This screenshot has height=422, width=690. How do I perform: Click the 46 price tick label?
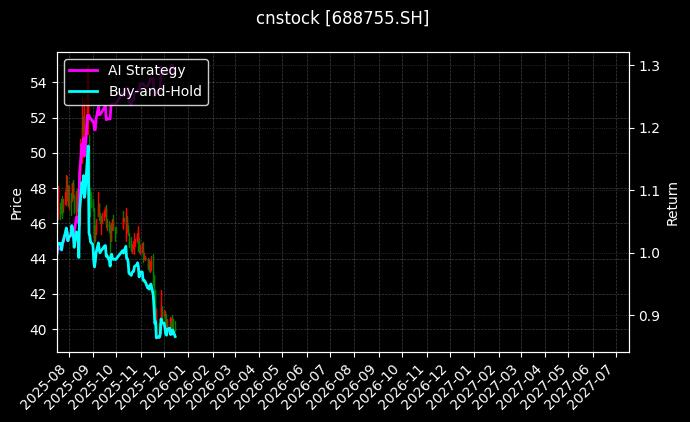point(38,224)
